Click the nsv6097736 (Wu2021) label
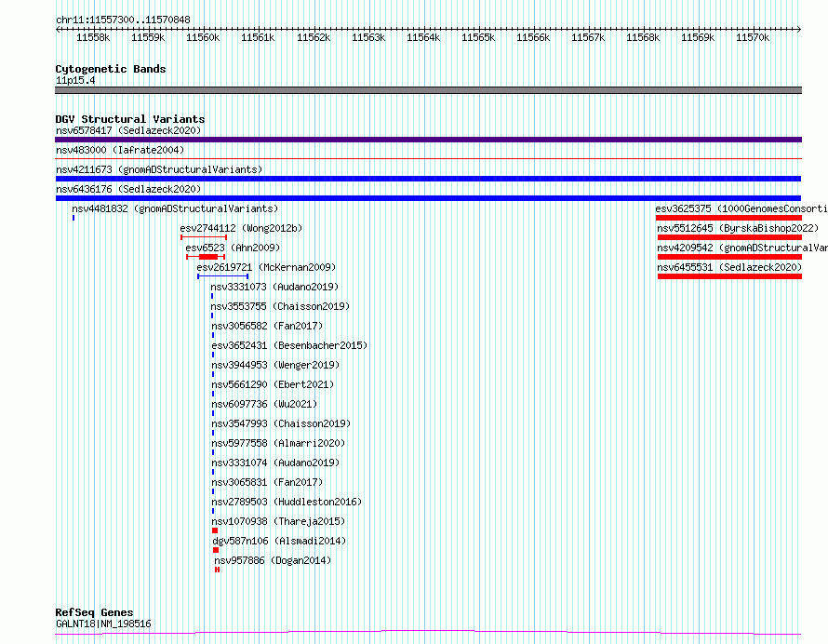 (x=264, y=404)
